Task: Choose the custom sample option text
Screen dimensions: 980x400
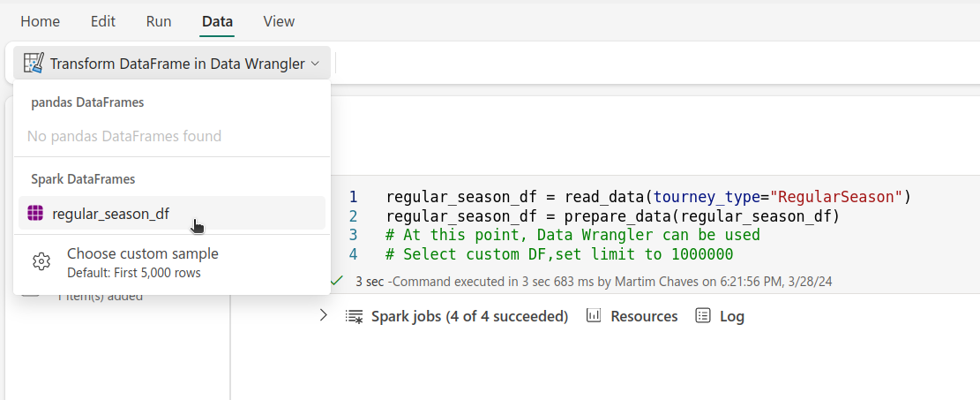Action: point(143,254)
